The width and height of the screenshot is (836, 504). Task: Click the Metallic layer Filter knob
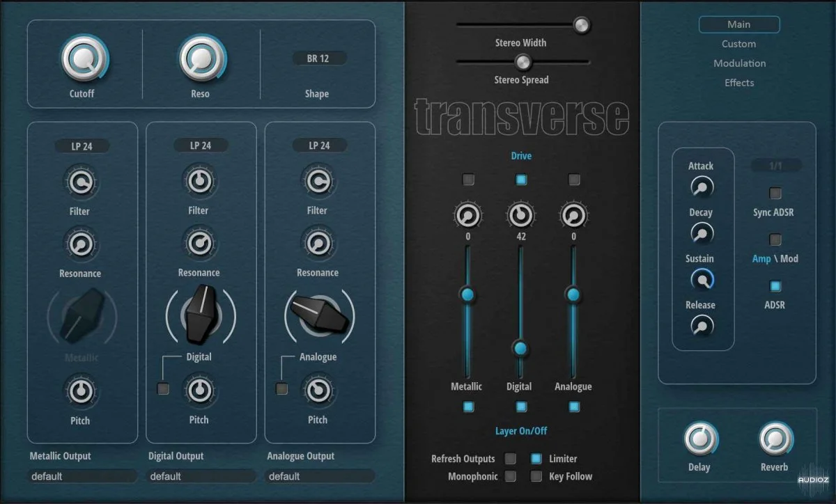pos(80,183)
